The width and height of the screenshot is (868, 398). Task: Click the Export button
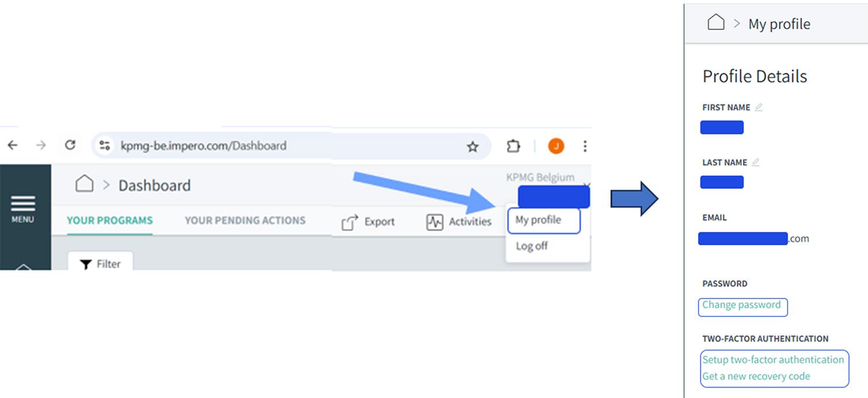[368, 222]
